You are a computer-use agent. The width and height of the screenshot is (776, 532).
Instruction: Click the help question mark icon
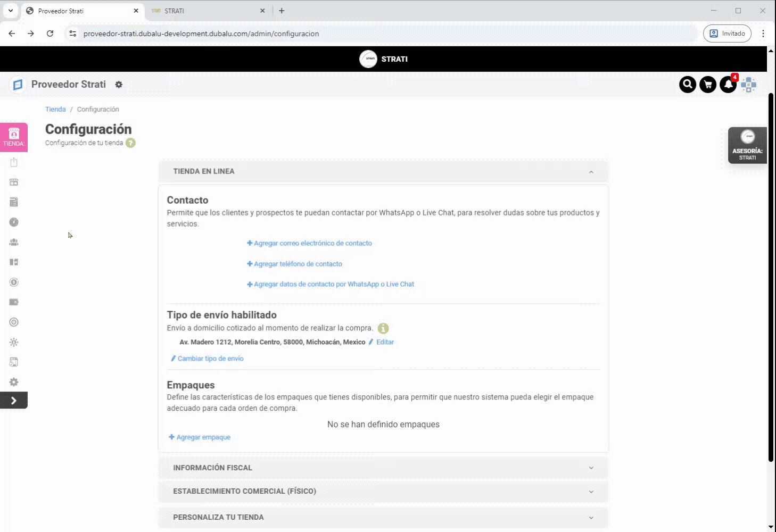130,143
